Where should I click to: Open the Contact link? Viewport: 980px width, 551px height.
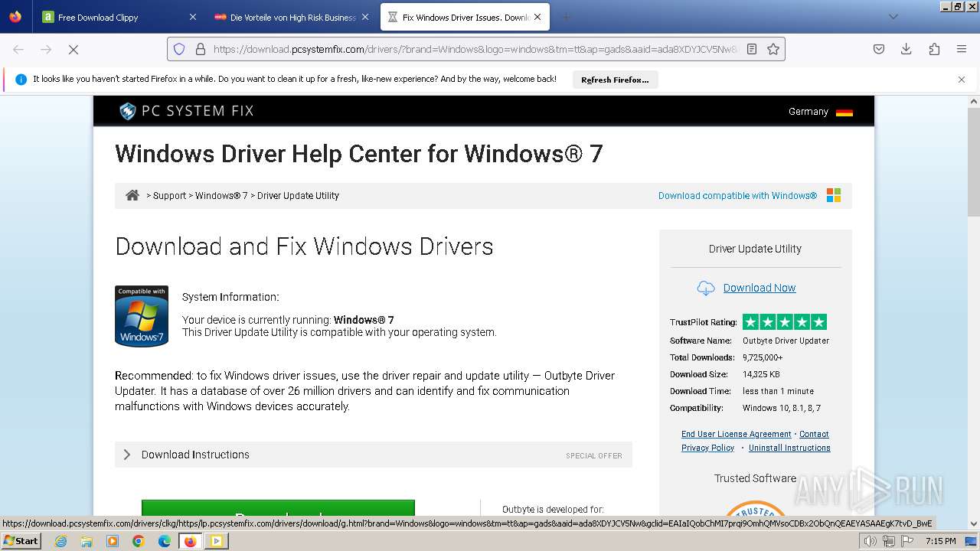tap(814, 434)
